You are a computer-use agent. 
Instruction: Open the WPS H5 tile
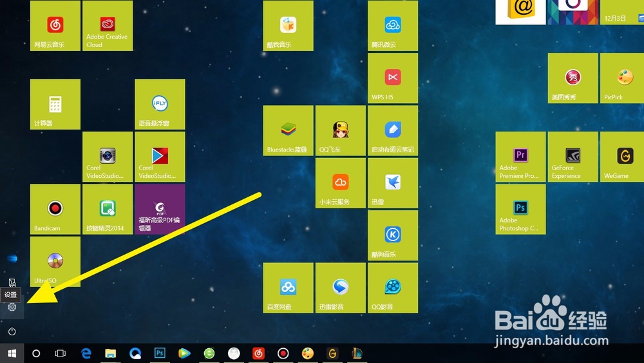click(393, 78)
